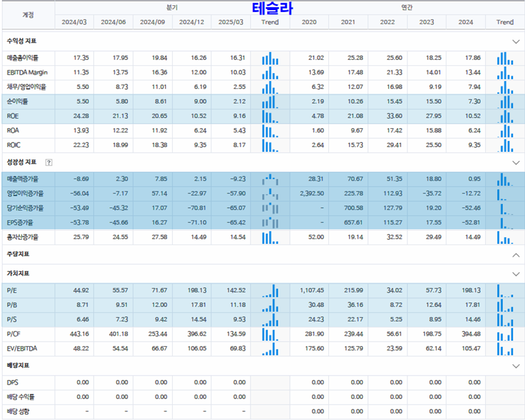The height and width of the screenshot is (420, 525).
Task: Click the 매출액증가율 row label
Action: click(23, 179)
